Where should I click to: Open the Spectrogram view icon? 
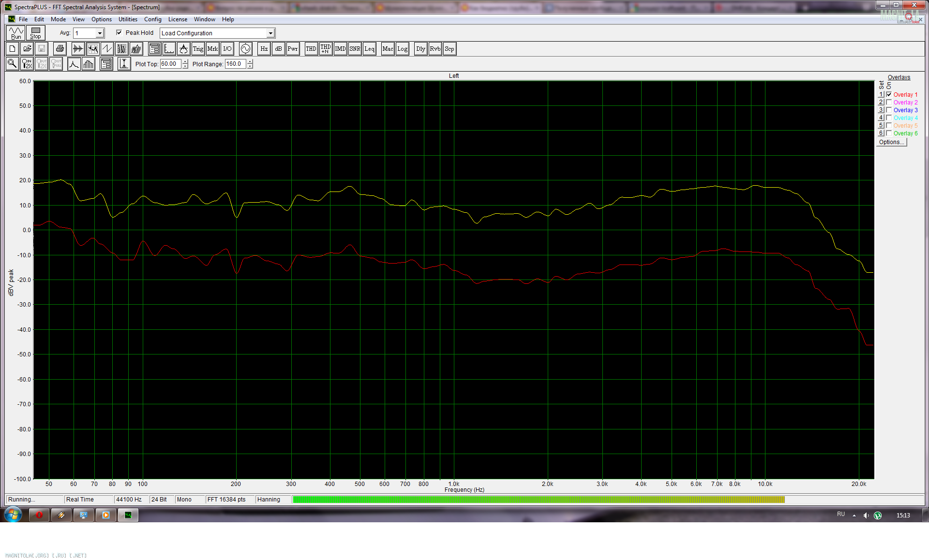pos(122,49)
